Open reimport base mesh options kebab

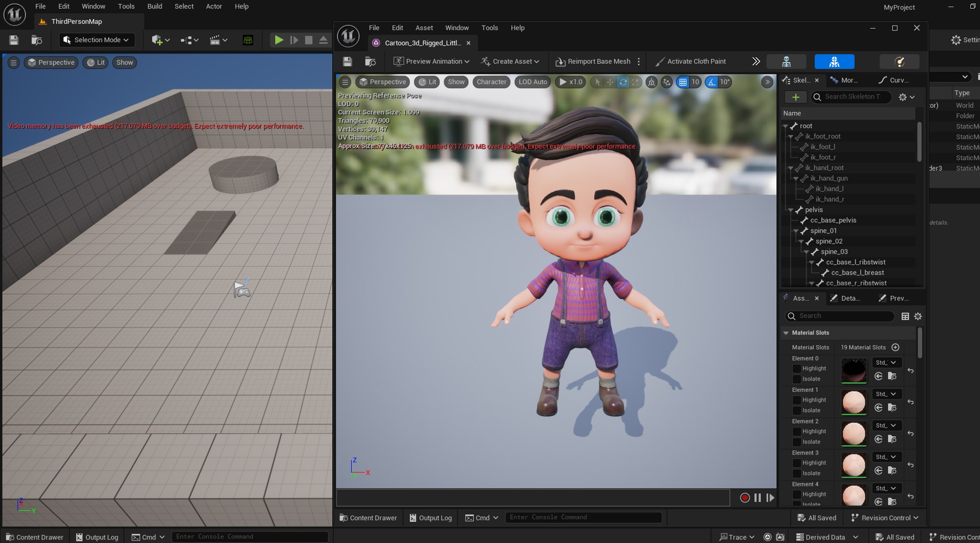639,61
